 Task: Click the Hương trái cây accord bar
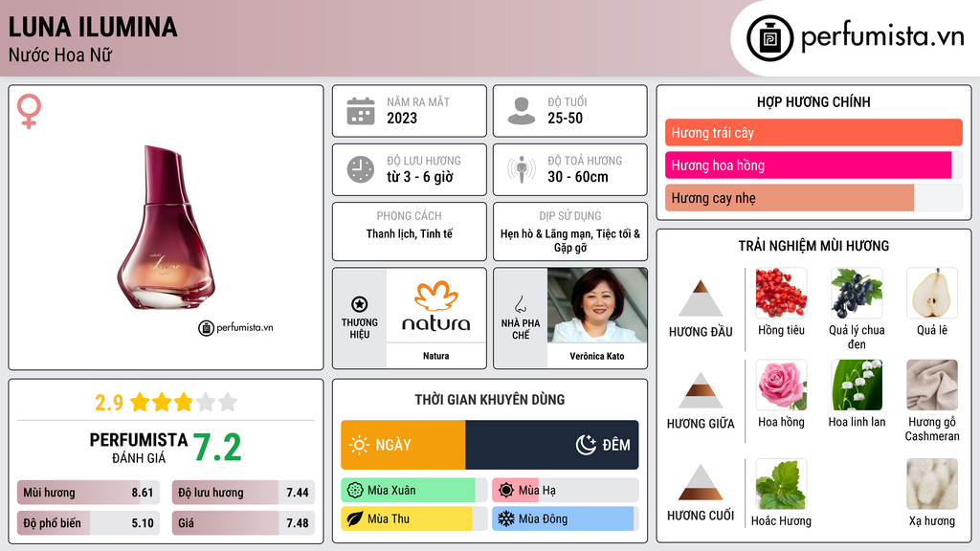[813, 132]
